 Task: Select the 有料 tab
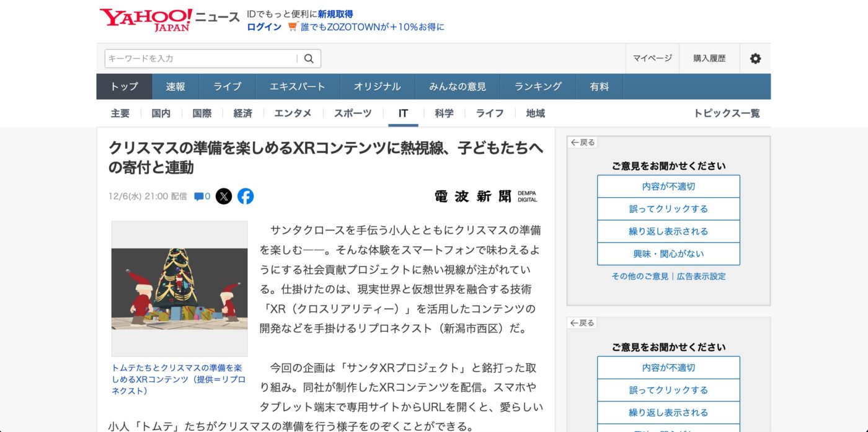[x=600, y=87]
